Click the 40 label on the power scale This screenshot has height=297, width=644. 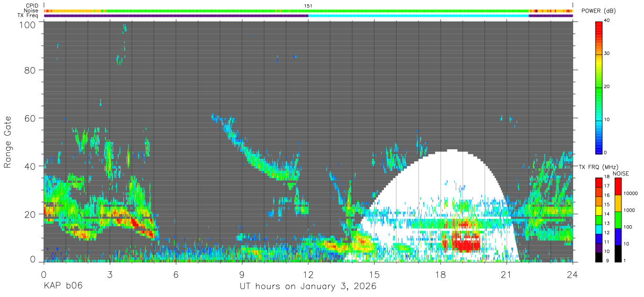[x=608, y=20]
